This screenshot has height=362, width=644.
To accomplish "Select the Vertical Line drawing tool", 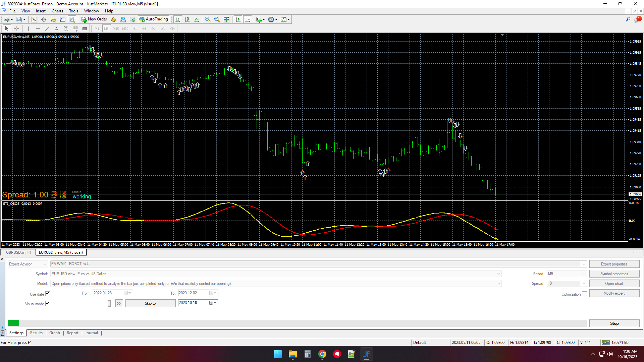I will tap(28, 28).
